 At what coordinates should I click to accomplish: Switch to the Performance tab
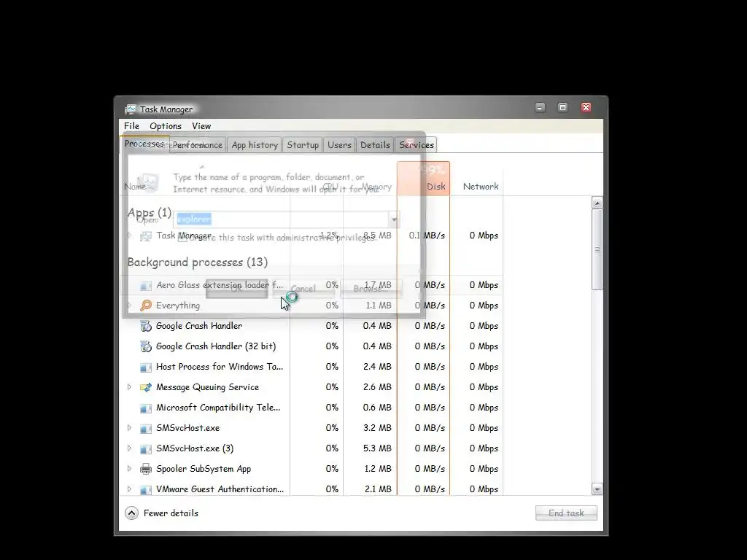(197, 145)
